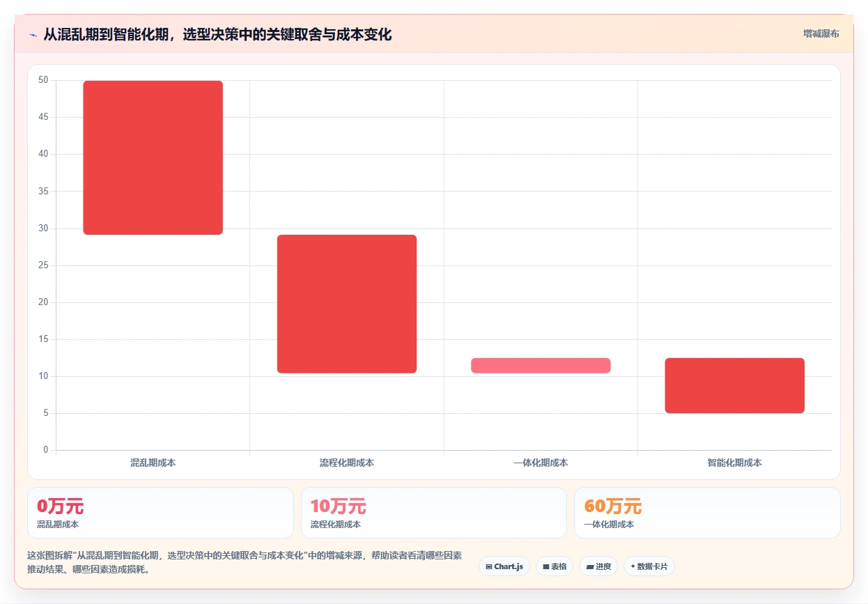Open the 0万元 混乱期成本 data card
Screen dimensions: 868x604
point(160,513)
